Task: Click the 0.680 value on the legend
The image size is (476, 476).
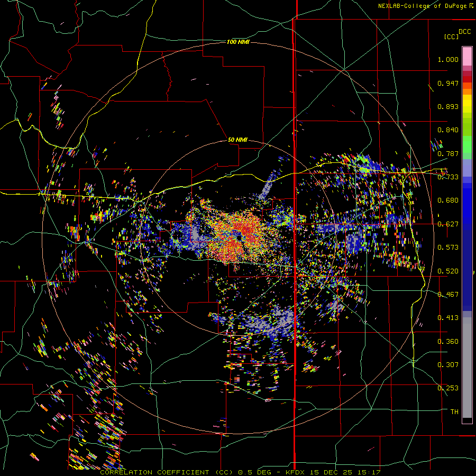Action: click(x=448, y=200)
